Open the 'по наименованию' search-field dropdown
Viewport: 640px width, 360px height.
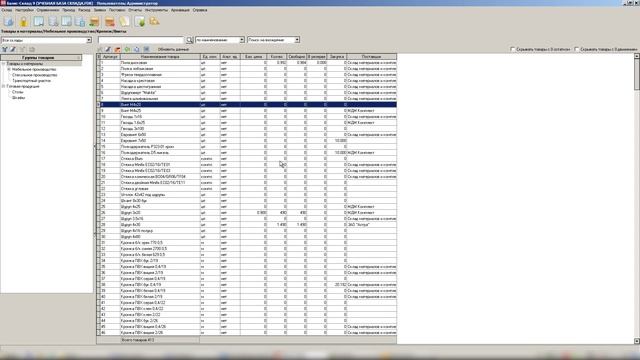pos(242,40)
